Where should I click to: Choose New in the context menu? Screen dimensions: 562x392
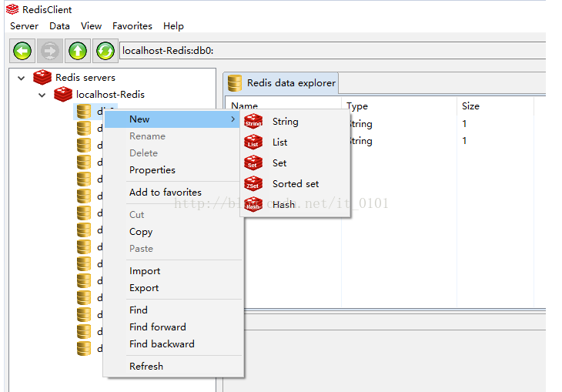(x=172, y=119)
